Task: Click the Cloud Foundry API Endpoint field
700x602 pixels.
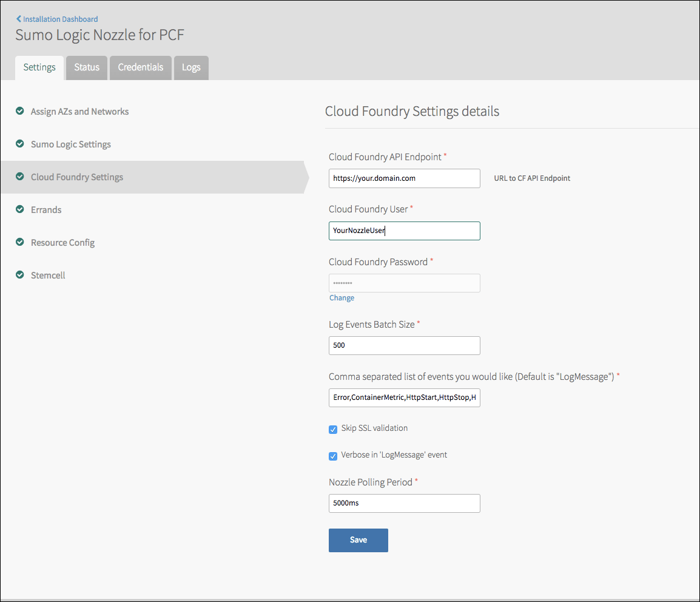Action: coord(404,178)
